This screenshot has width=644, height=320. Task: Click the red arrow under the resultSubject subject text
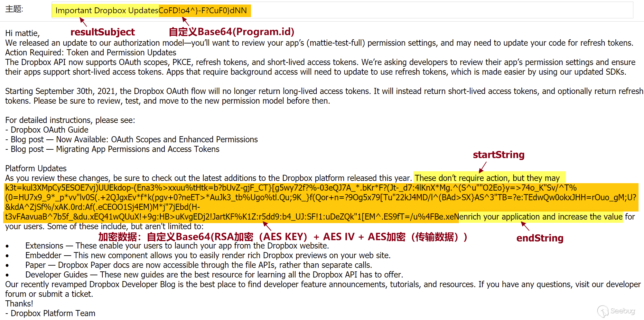click(83, 22)
